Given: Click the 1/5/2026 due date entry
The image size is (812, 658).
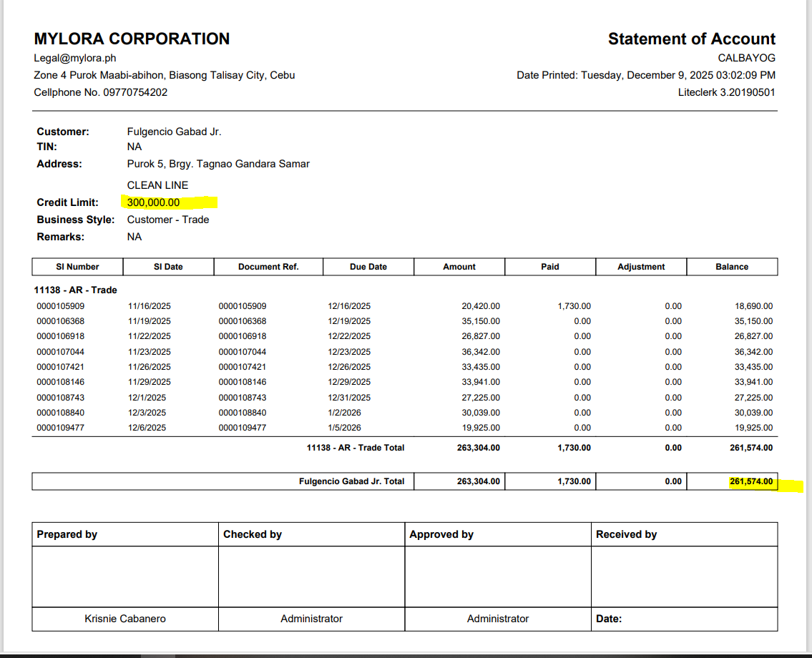Looking at the screenshot, I should (345, 428).
